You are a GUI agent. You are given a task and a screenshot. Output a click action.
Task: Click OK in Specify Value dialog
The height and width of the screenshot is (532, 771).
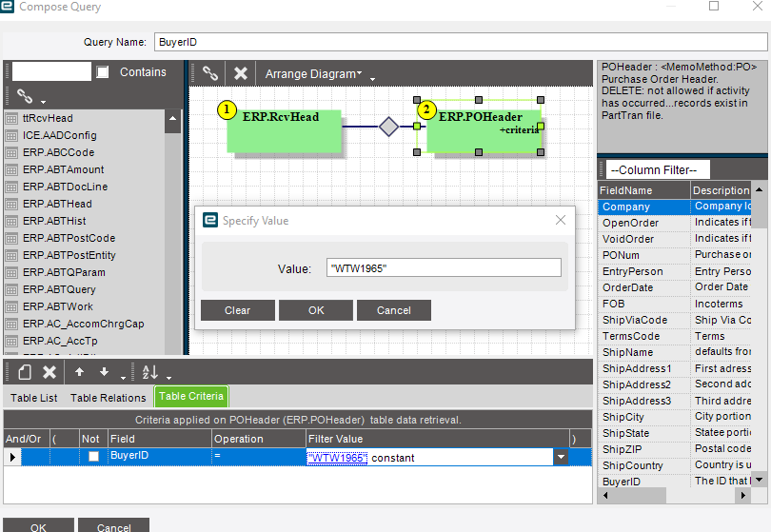(x=316, y=310)
